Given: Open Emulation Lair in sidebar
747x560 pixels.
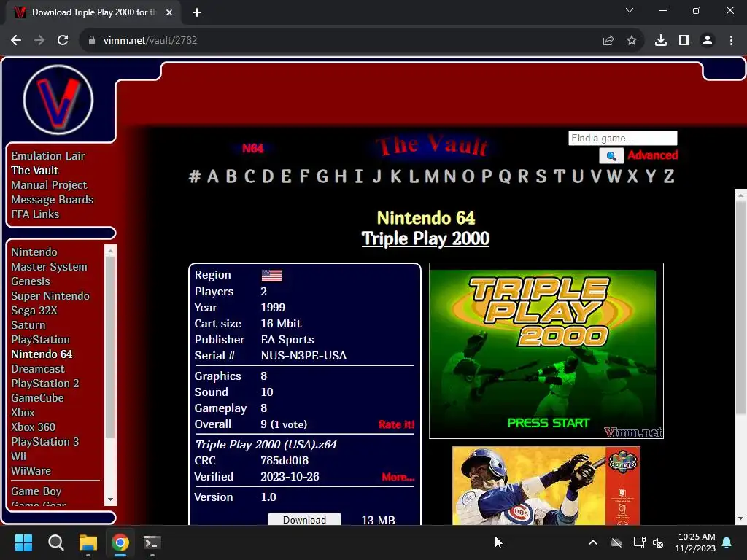Looking at the screenshot, I should (x=48, y=156).
